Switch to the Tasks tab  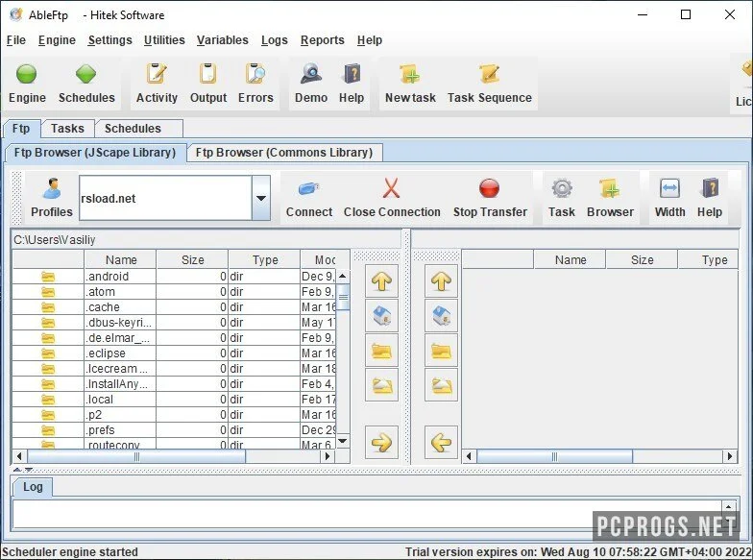(67, 129)
